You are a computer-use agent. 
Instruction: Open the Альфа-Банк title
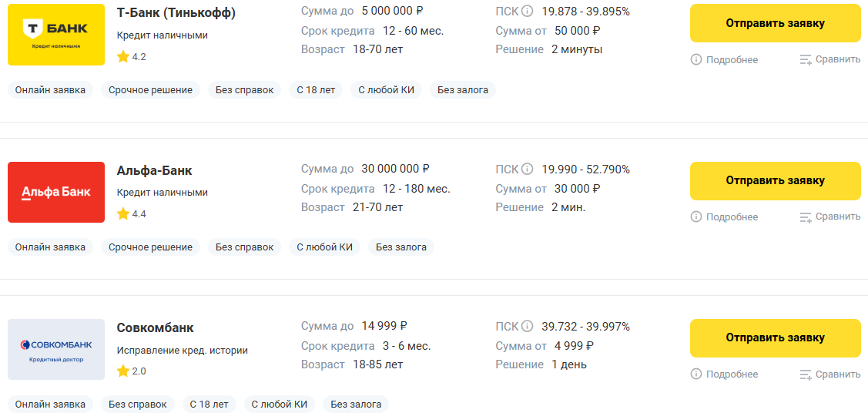(x=155, y=170)
